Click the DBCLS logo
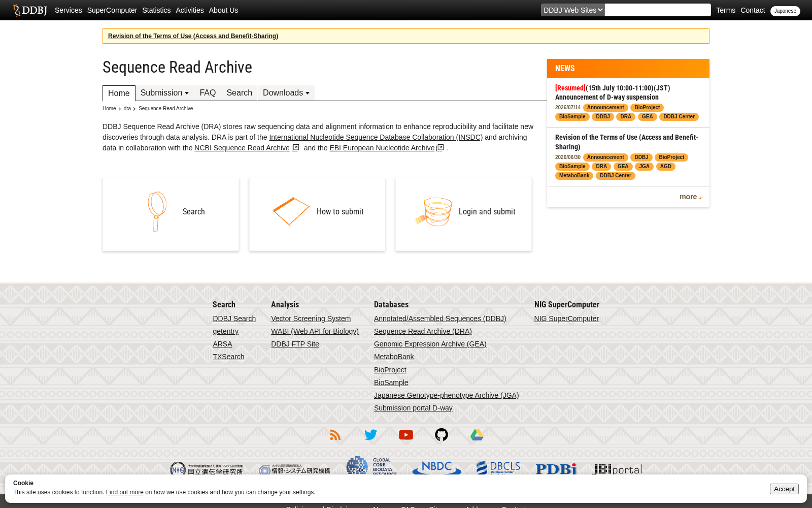This screenshot has height=508, width=812. coord(498,467)
